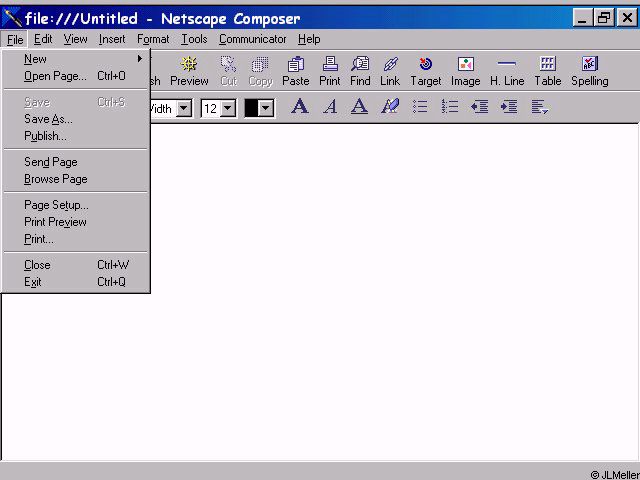Click the grayed Save menu entry

coord(76,102)
